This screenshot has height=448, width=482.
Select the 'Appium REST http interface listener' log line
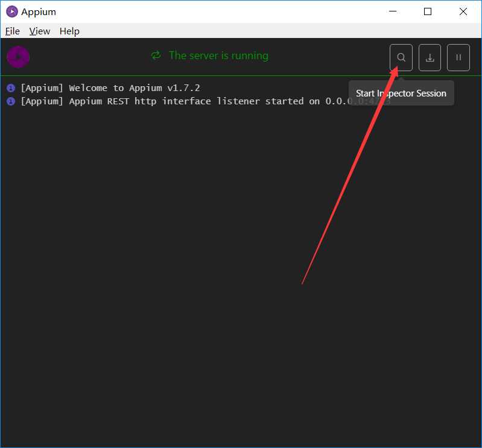click(x=205, y=101)
